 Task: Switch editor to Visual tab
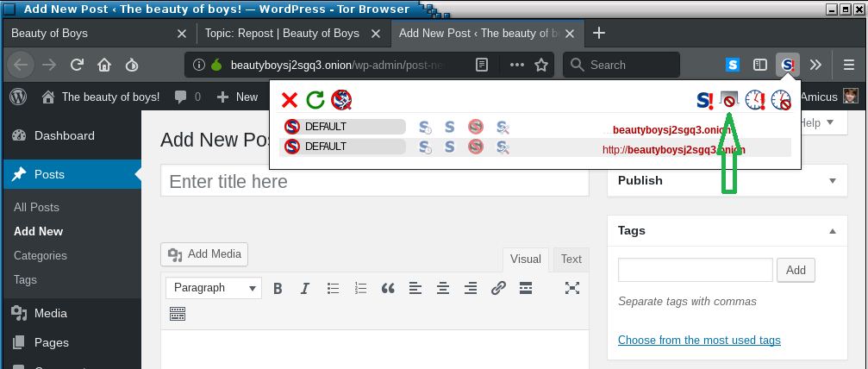pos(525,260)
